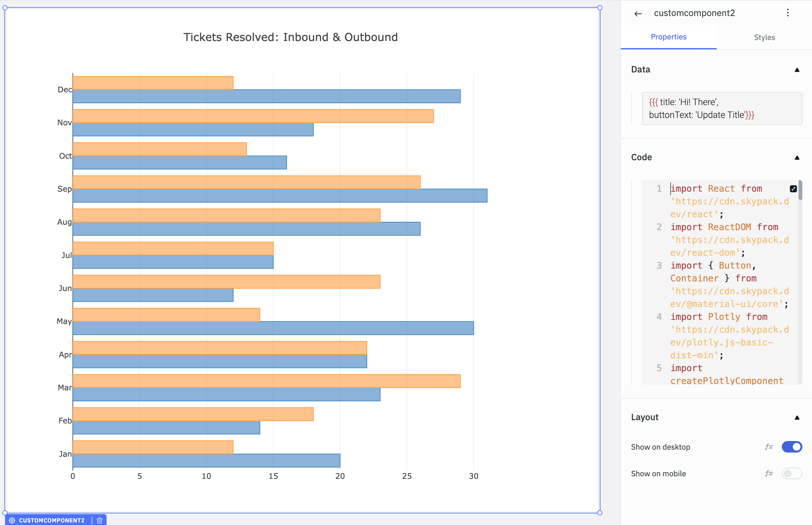
Task: Switch to the Styles tab
Action: point(764,37)
